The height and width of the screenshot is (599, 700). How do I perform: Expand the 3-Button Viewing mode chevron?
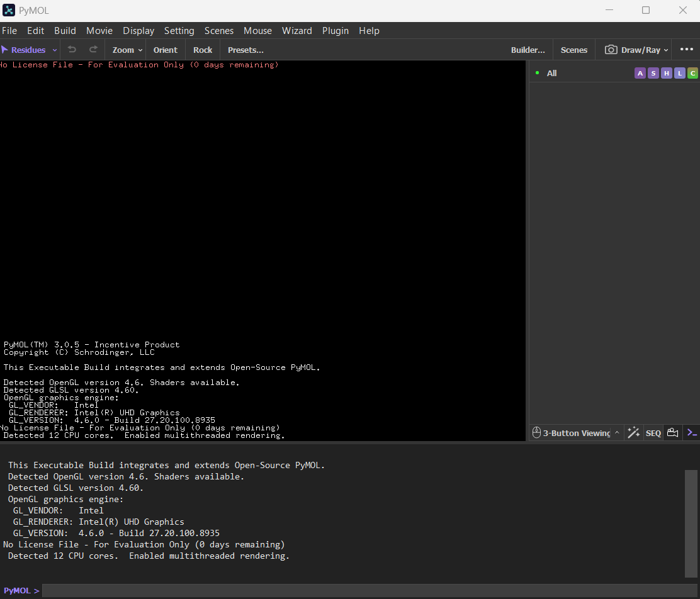pos(617,432)
